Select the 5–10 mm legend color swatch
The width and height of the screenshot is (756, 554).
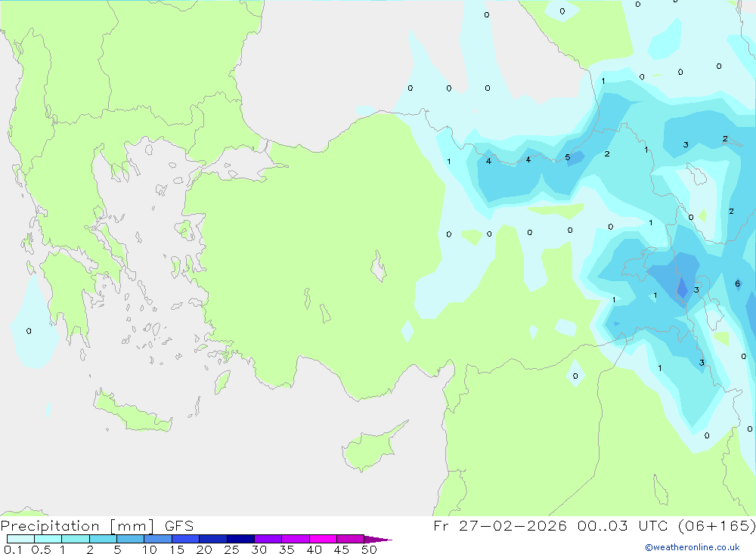(x=130, y=539)
